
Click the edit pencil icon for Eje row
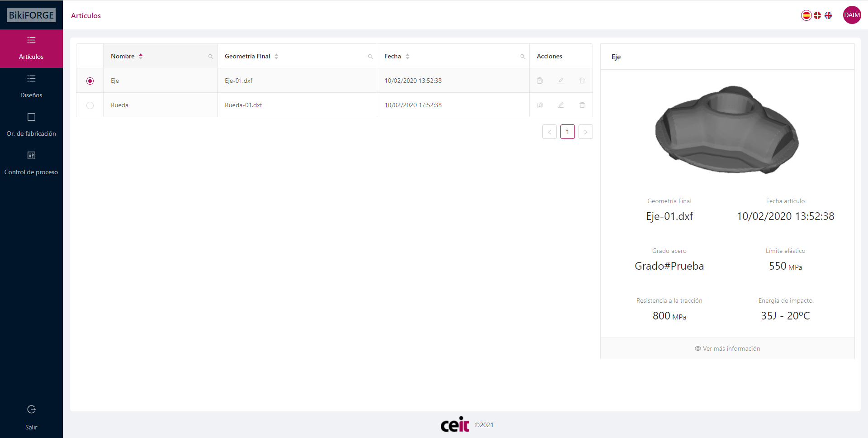tap(561, 81)
